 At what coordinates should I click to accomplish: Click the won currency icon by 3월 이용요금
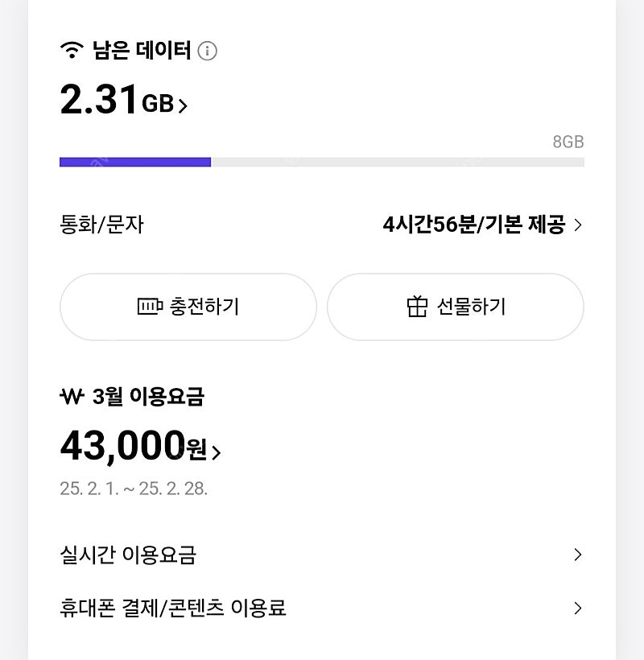72,396
